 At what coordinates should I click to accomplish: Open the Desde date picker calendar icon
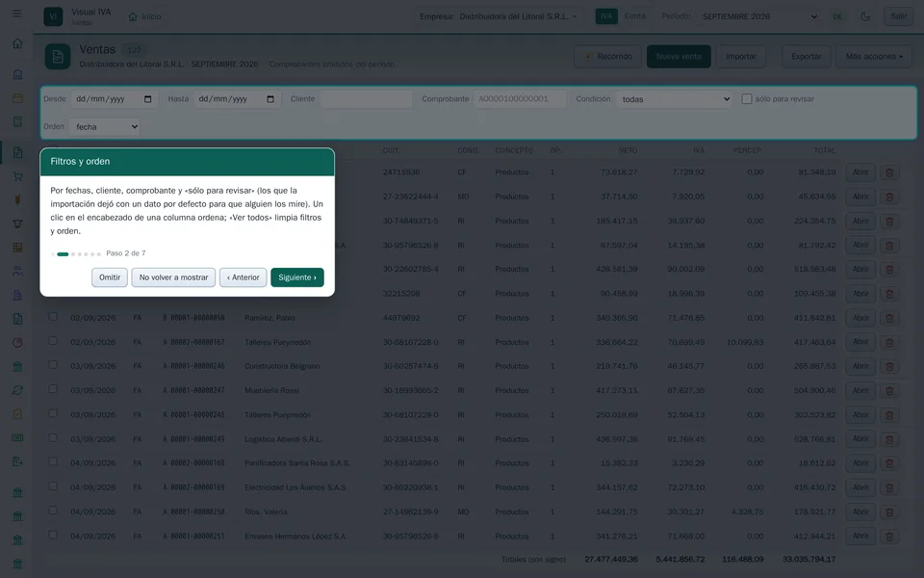click(x=148, y=99)
